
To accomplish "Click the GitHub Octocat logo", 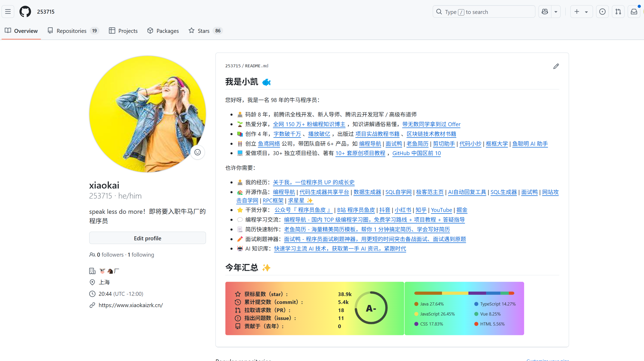I will pos(25,12).
